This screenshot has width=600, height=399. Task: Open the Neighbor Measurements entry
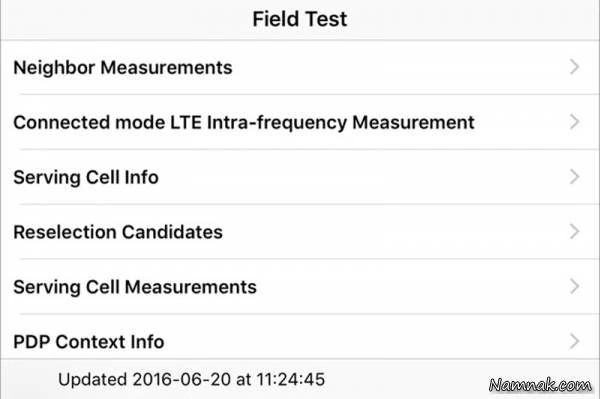(300, 67)
